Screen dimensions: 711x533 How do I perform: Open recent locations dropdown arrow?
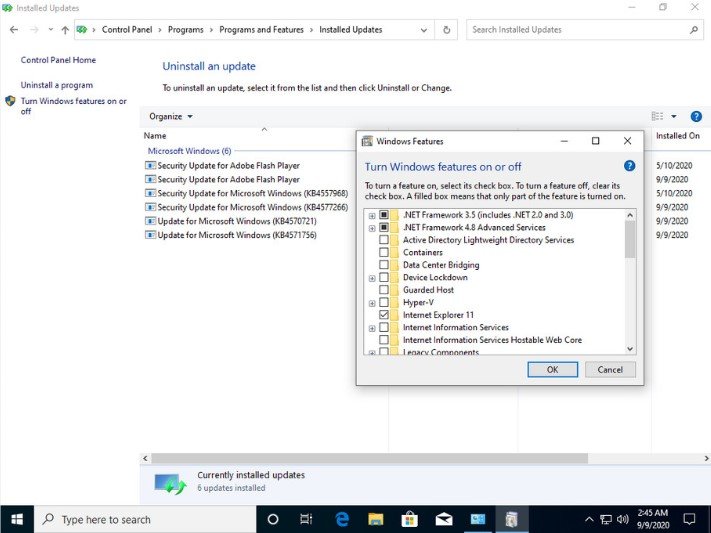pyautogui.click(x=51, y=29)
